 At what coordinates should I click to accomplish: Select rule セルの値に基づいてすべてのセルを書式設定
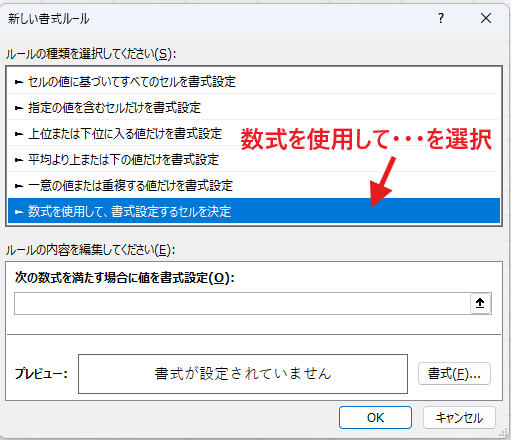pyautogui.click(x=254, y=82)
